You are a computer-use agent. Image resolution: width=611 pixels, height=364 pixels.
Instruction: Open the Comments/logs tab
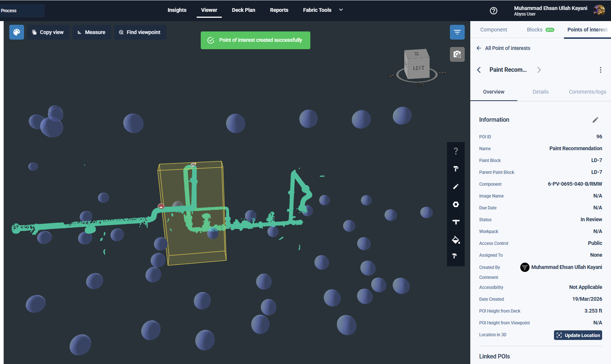pos(587,92)
